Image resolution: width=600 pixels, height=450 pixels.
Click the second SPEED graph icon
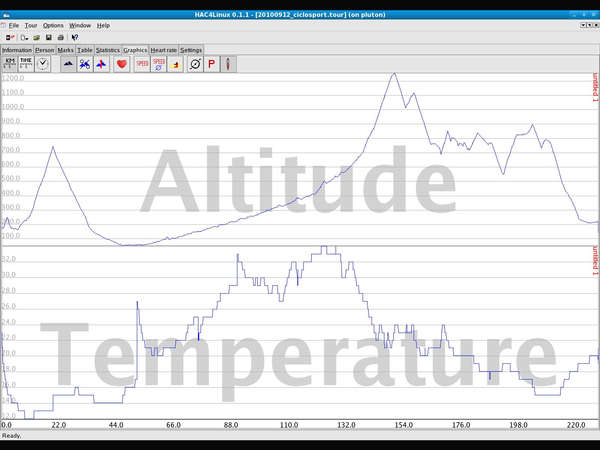(x=159, y=63)
